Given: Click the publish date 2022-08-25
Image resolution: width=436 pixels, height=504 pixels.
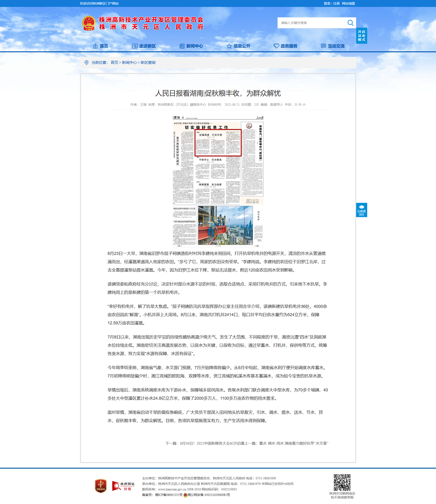Looking at the screenshot, I should (x=232, y=105).
